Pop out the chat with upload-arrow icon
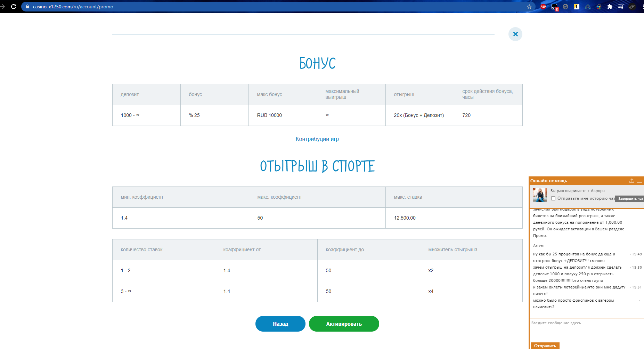Screen dimensions: 644x349 (631, 181)
